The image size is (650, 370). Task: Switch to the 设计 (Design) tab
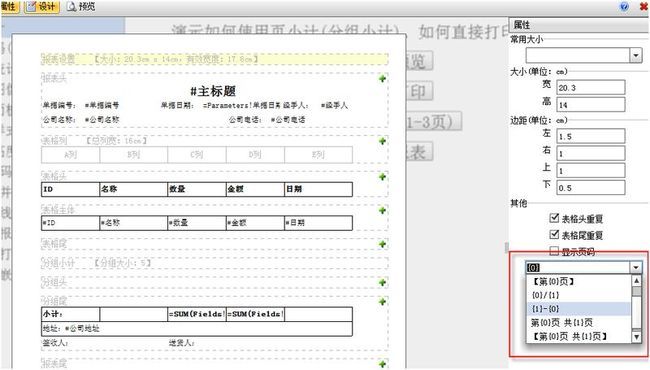[42, 7]
